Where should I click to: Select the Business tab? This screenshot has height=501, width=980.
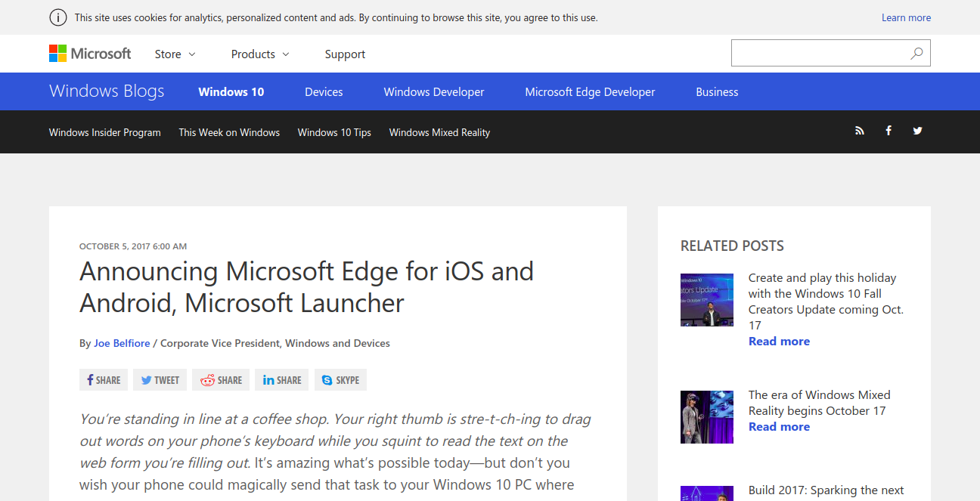(x=717, y=92)
